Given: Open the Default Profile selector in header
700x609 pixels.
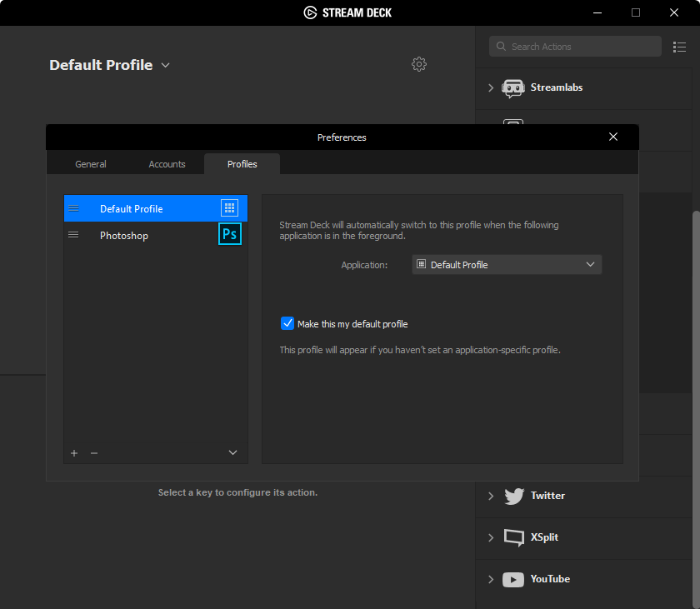Looking at the screenshot, I should [x=109, y=65].
